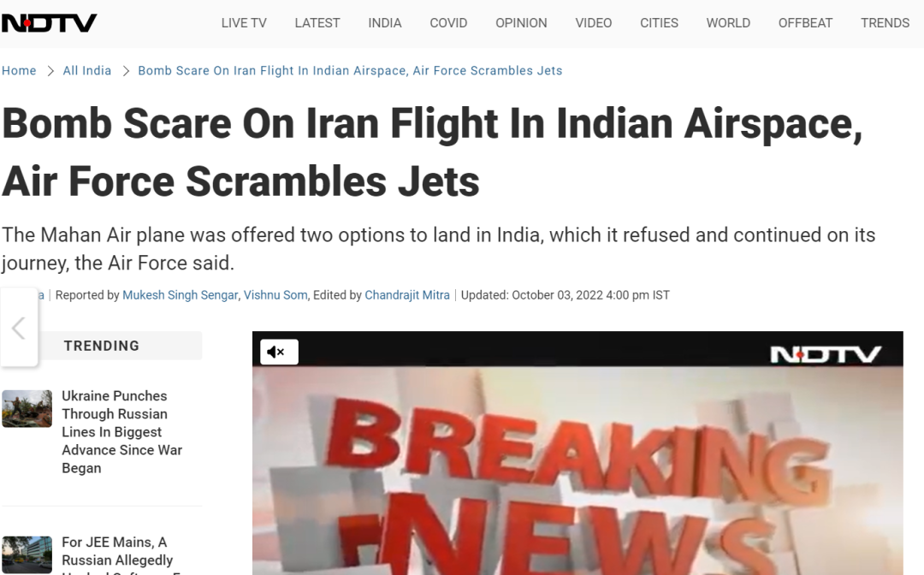Open the INDIA navigation item

click(385, 23)
